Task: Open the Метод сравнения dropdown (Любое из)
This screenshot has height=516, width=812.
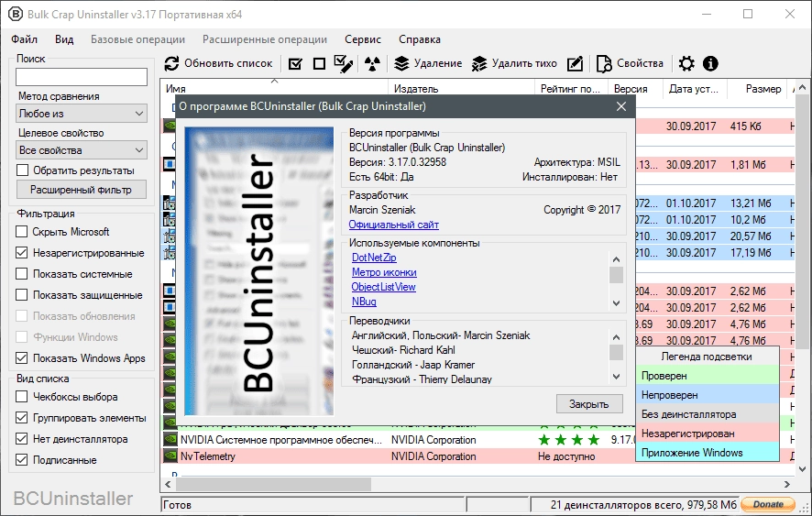Action: pyautogui.click(x=82, y=114)
